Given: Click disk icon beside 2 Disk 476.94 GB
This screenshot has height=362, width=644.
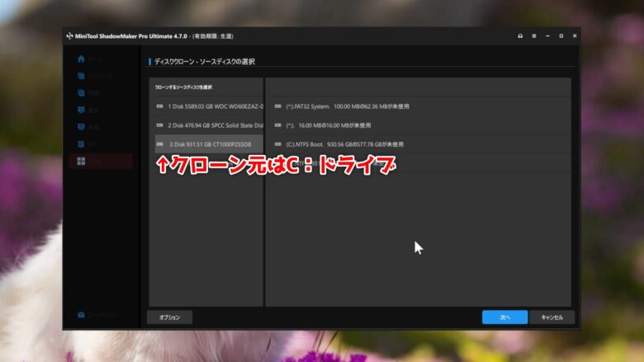Looking at the screenshot, I should [x=160, y=125].
